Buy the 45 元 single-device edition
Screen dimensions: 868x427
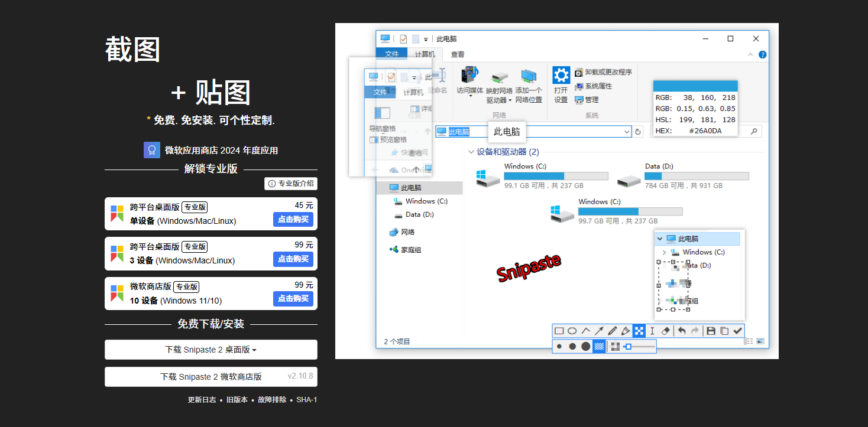tap(293, 220)
